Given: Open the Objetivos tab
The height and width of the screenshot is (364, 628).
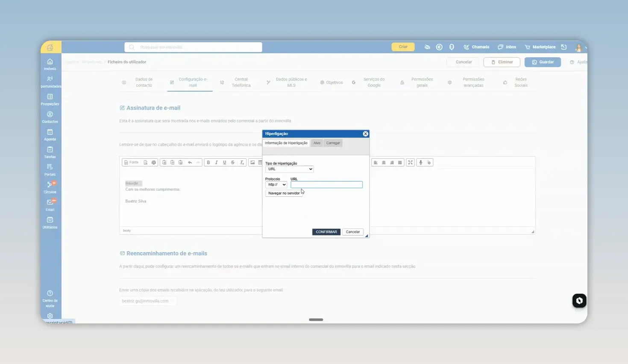Looking at the screenshot, I should click(332, 82).
